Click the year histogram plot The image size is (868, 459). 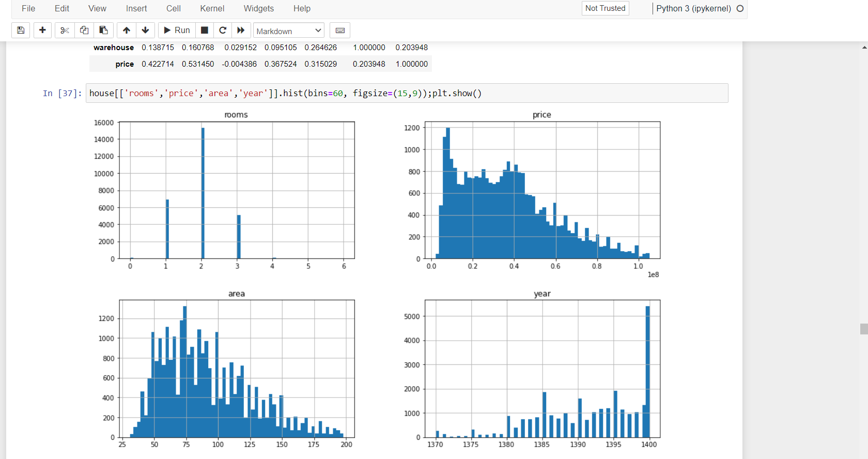pos(542,369)
